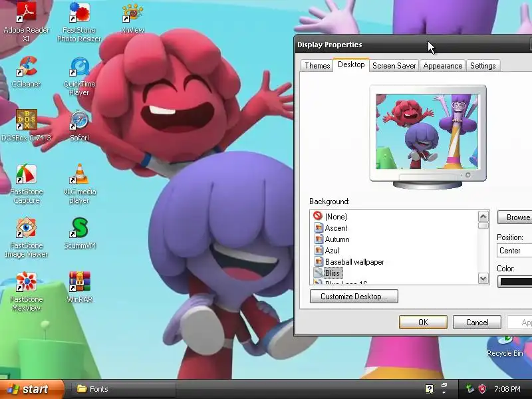Screen dimensions: 532x399
Task: Select Autumn wallpaper in the list
Action: [x=337, y=239]
